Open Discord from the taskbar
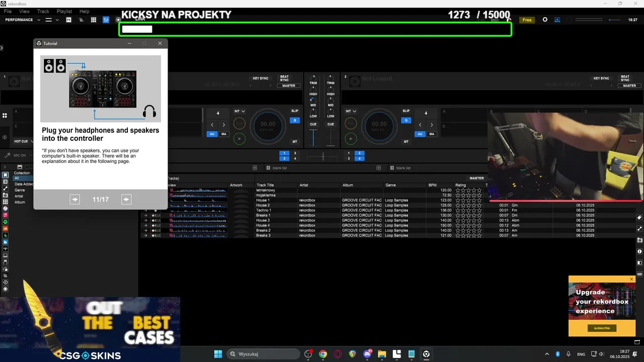The width and height of the screenshot is (644, 362). point(367,354)
